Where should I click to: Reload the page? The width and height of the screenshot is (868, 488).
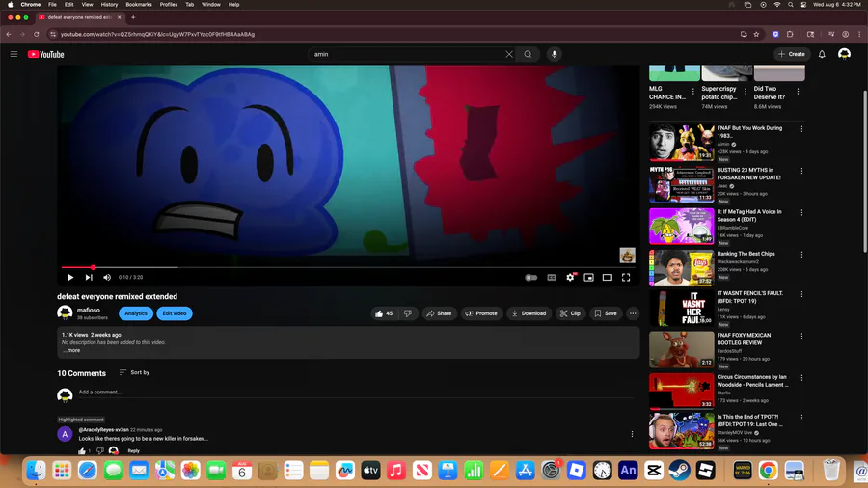[x=37, y=34]
